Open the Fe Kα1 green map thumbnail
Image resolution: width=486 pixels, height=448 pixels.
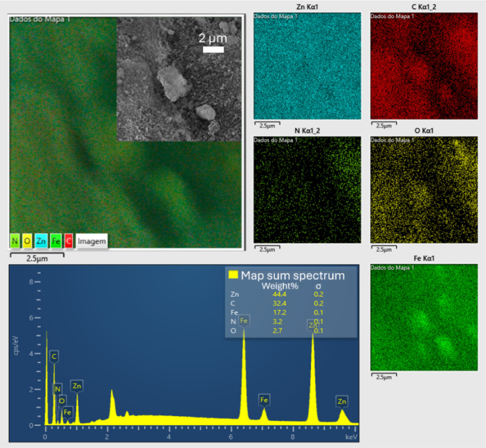[424, 317]
